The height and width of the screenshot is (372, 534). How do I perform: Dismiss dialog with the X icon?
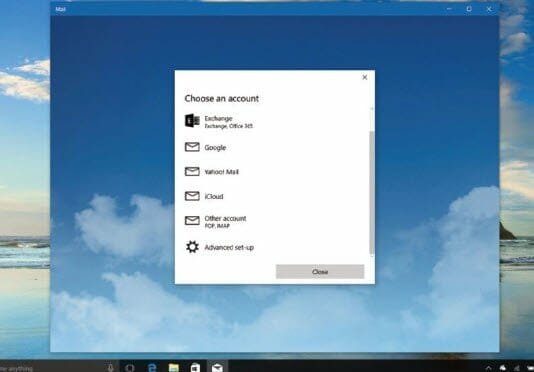[x=364, y=77]
